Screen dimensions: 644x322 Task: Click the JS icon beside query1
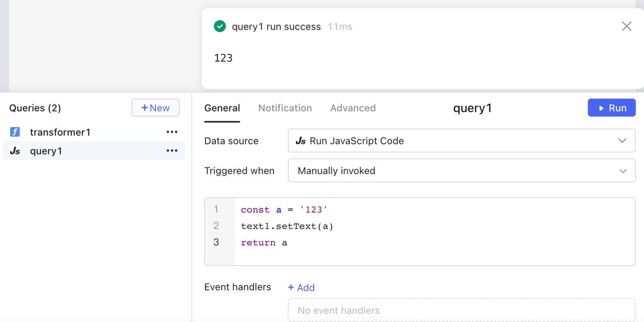tap(15, 151)
